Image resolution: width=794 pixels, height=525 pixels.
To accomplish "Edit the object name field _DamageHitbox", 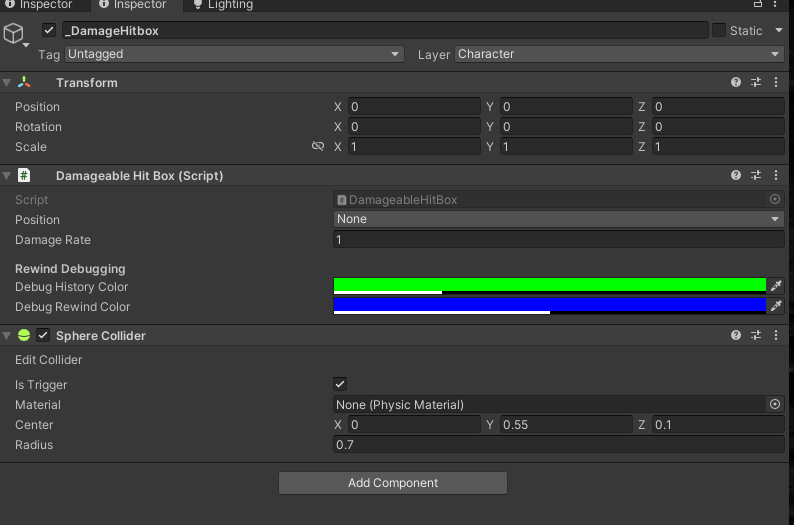I will point(385,30).
